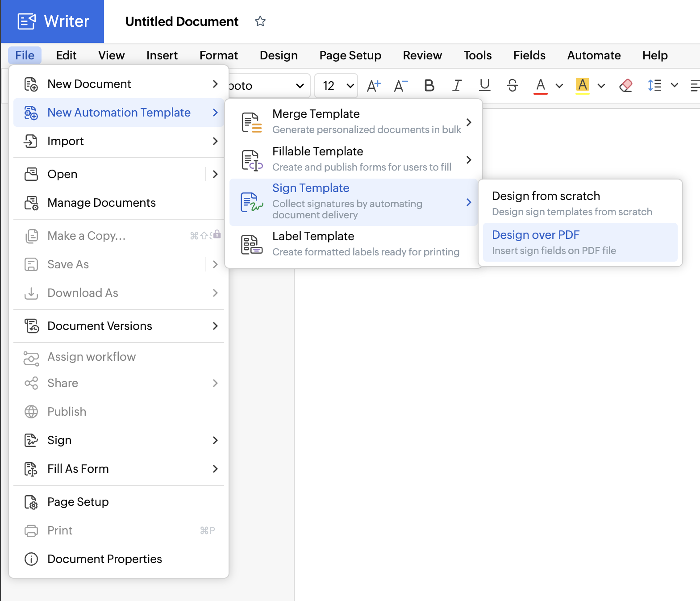Open Manage Documents from File menu

coord(101,203)
